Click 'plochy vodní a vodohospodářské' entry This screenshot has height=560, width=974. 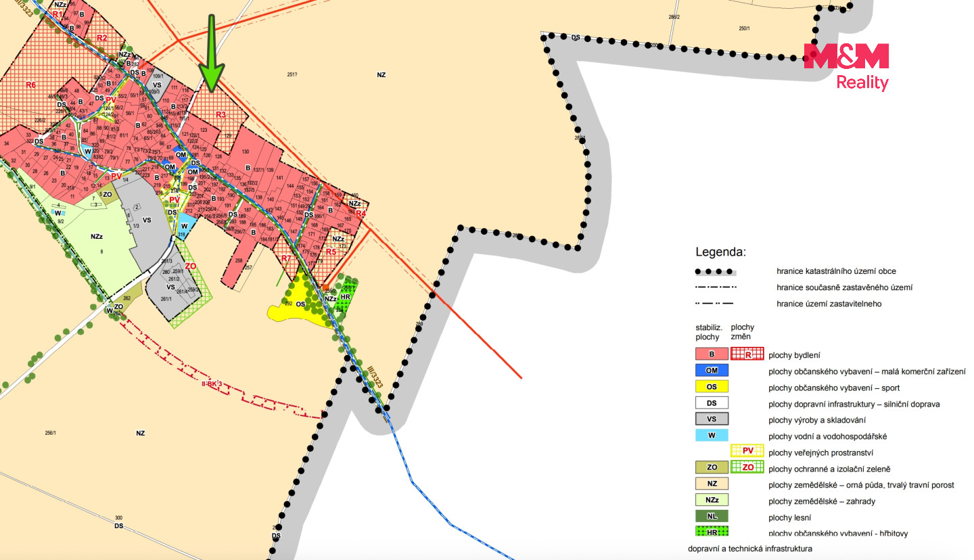[827, 436]
